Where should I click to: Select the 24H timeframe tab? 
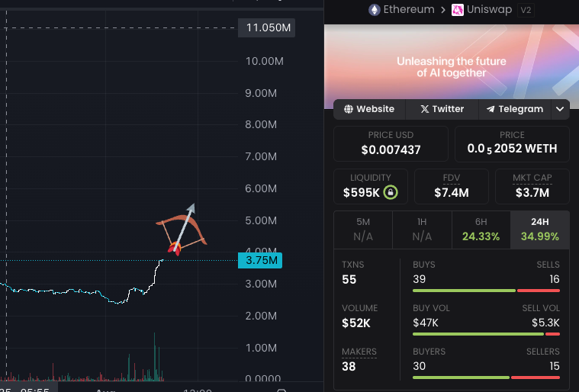[540, 230]
